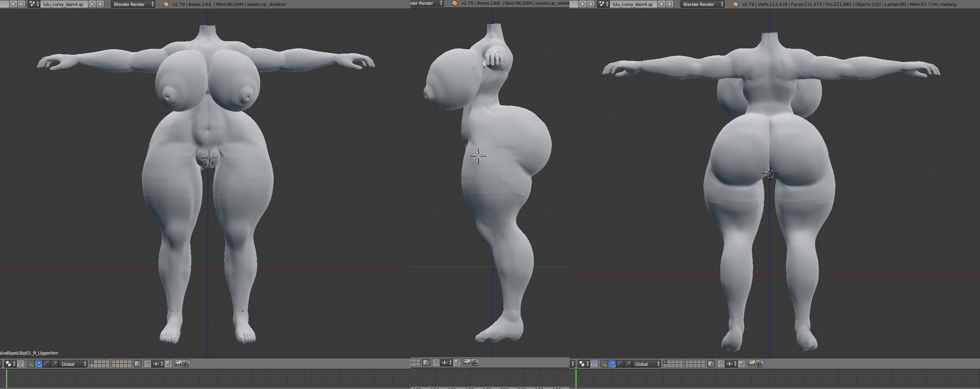Enable translate manipulator in left viewport

coord(38,364)
